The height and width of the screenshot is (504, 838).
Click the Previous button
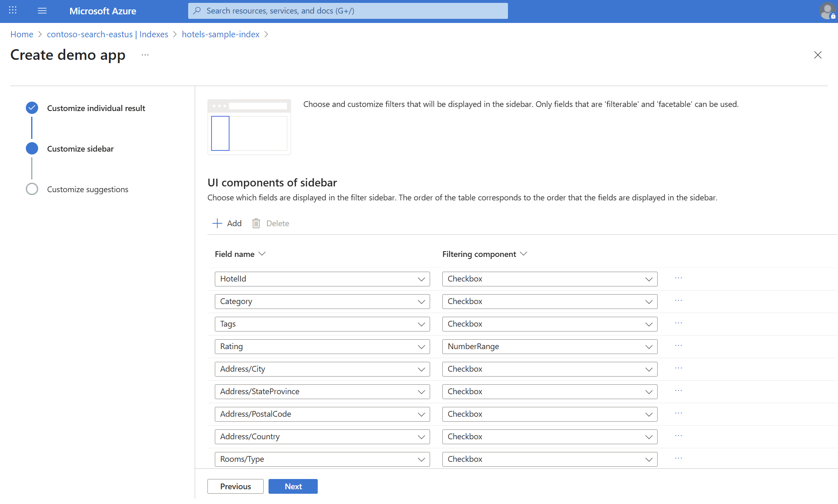pyautogui.click(x=235, y=486)
